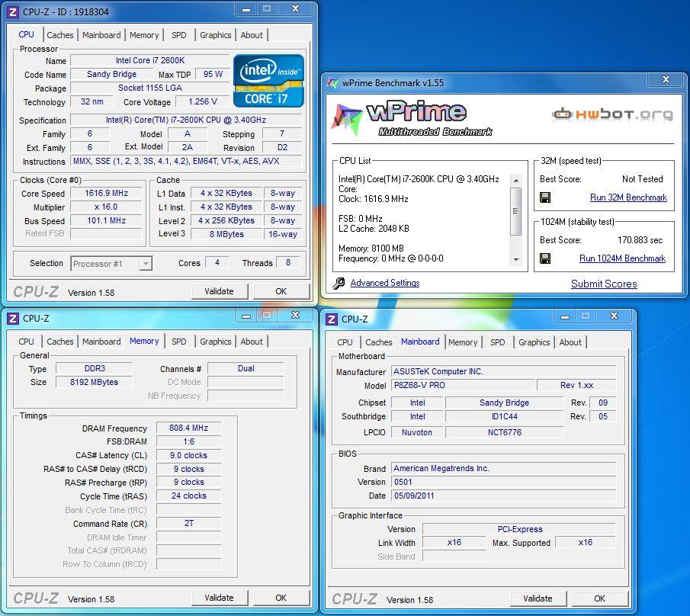The image size is (690, 616).
Task: Click the Southbridge value ID1C44
Action: (x=504, y=416)
